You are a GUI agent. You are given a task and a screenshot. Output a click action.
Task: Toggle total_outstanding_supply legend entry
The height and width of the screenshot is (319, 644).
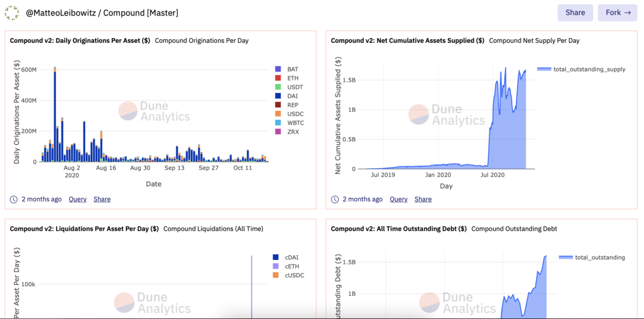point(581,69)
